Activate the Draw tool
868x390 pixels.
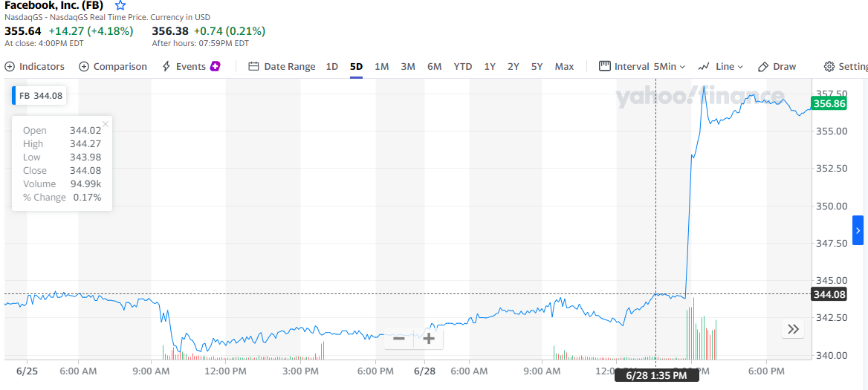tap(777, 66)
